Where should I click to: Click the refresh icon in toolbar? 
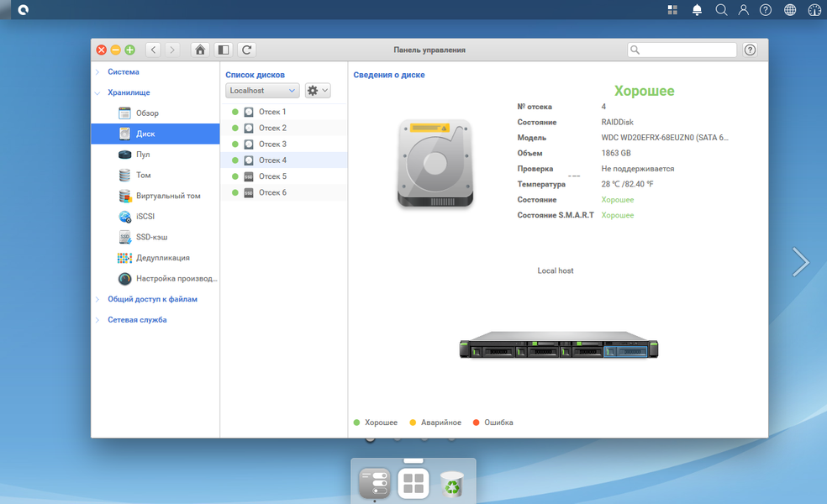point(246,50)
